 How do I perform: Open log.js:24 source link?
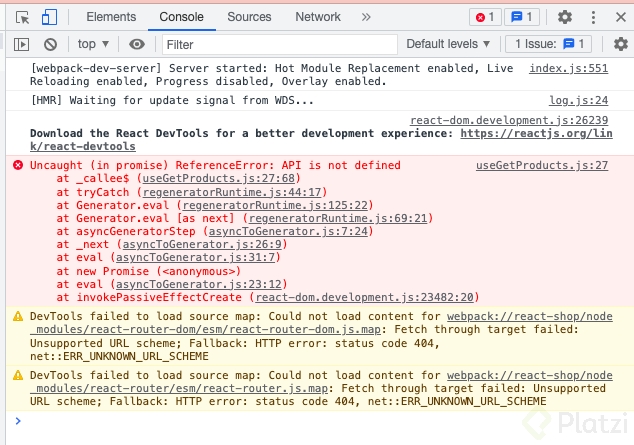click(x=579, y=100)
